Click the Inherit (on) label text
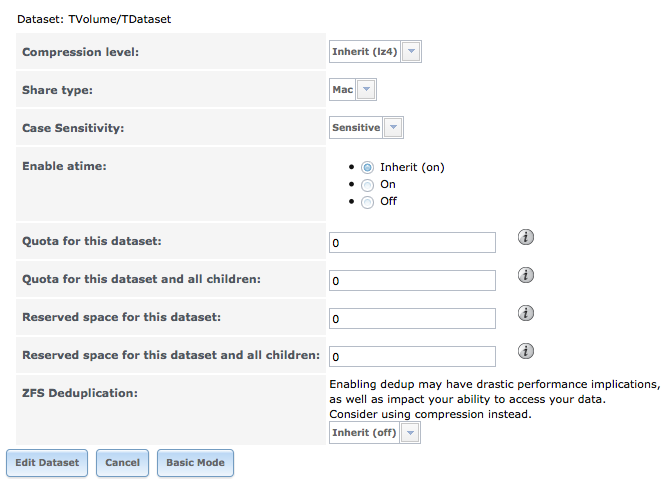 point(412,167)
